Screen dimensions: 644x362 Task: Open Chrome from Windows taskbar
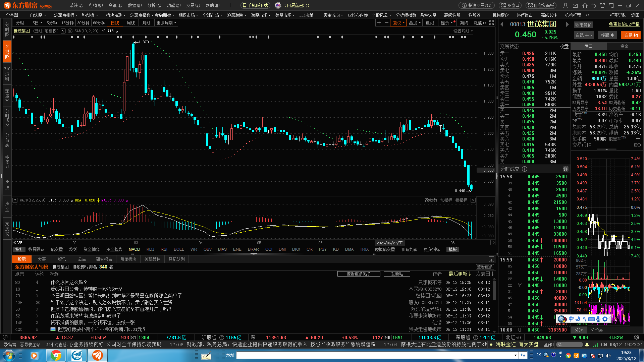click(x=56, y=355)
